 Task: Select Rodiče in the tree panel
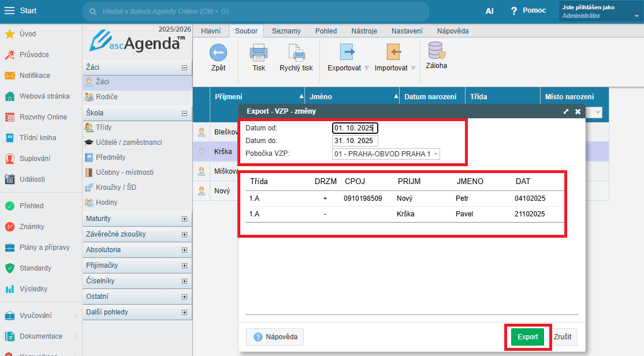pos(106,98)
